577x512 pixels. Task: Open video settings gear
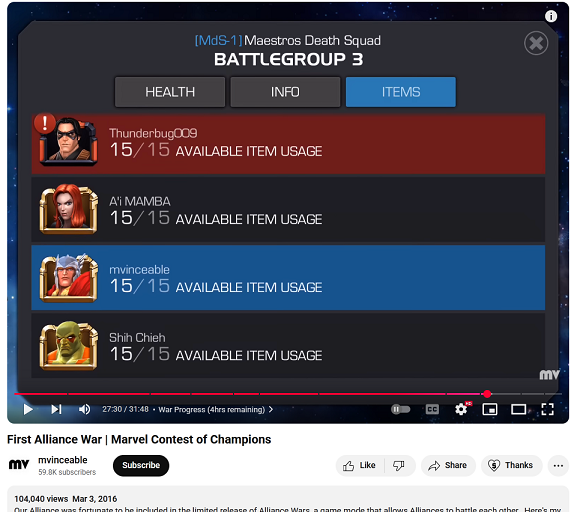tap(461, 409)
